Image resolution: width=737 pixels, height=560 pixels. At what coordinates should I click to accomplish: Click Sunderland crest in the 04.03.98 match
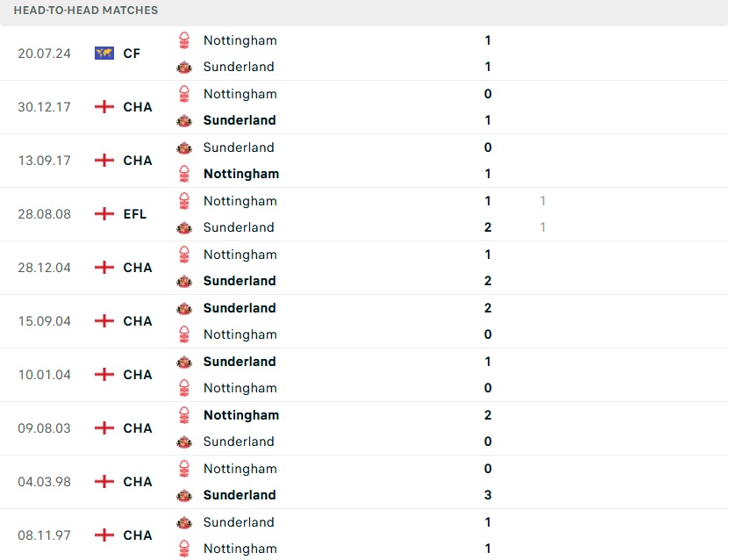pos(184,495)
